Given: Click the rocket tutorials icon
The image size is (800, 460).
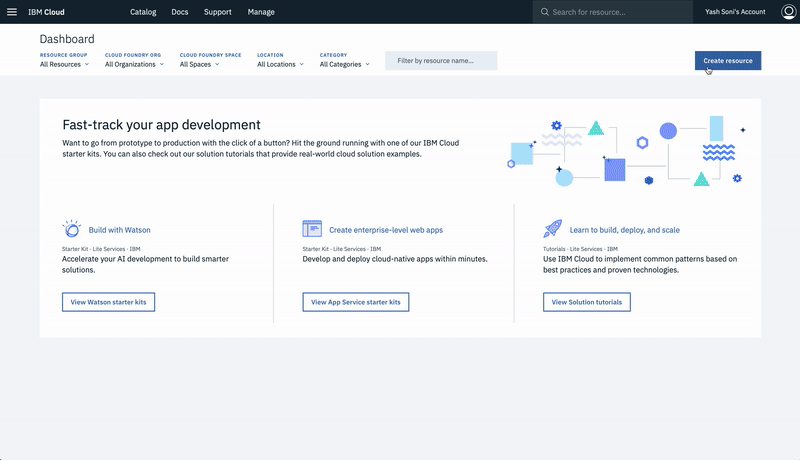Looking at the screenshot, I should point(553,228).
